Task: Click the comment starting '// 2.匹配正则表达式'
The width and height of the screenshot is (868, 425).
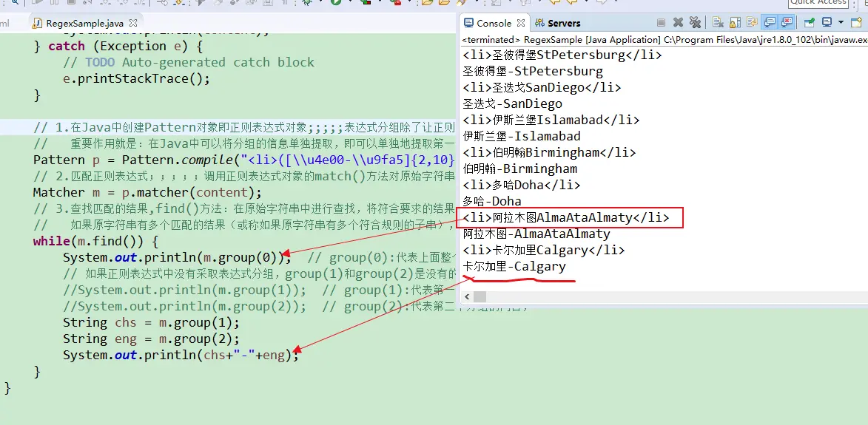Action: [244, 177]
